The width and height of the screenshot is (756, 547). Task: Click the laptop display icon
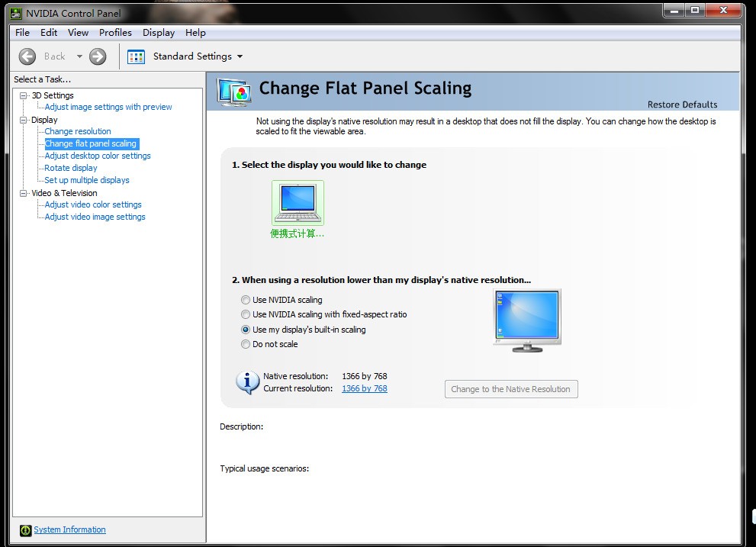point(298,203)
